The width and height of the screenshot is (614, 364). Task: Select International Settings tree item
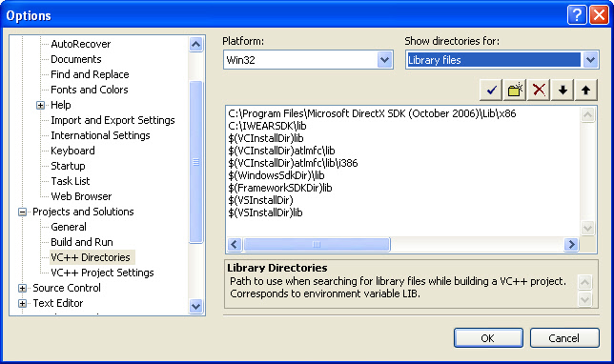click(x=100, y=135)
